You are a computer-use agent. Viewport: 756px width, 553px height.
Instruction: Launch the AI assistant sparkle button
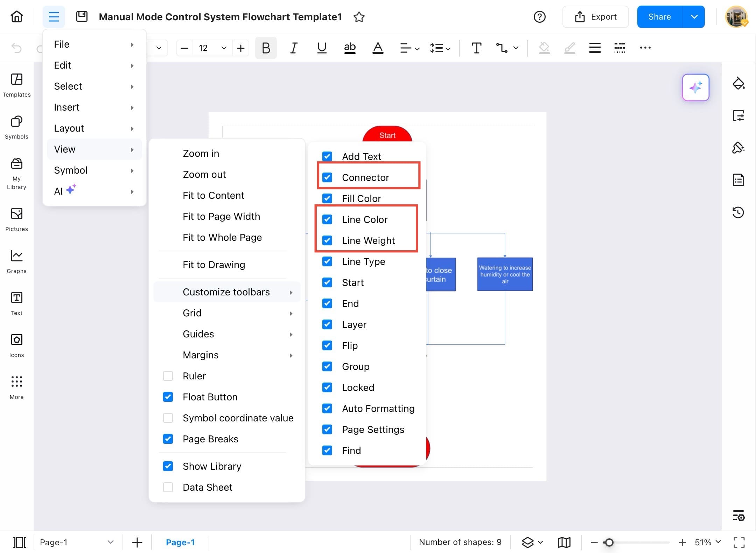[x=696, y=87]
